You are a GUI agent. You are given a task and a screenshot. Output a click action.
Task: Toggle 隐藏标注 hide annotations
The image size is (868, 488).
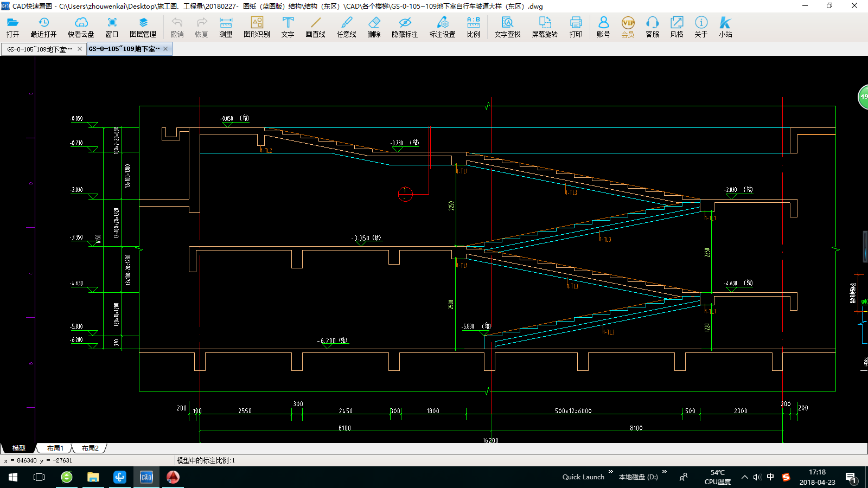(x=405, y=27)
